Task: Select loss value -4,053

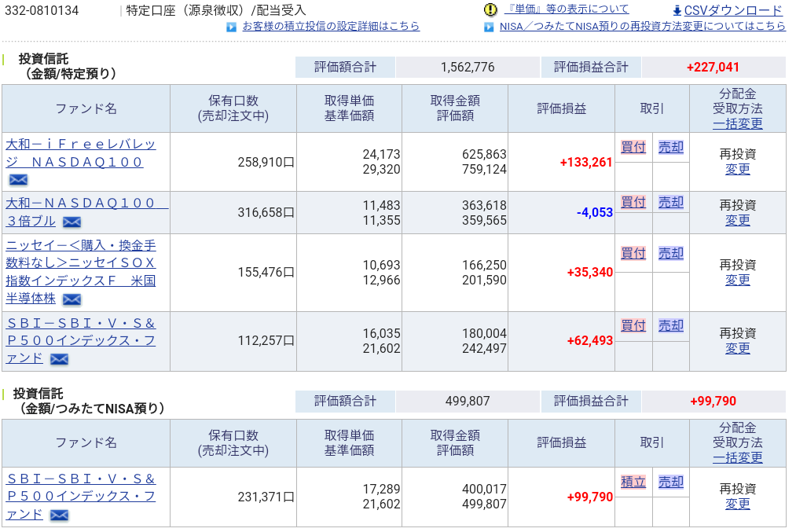Action: coord(595,213)
